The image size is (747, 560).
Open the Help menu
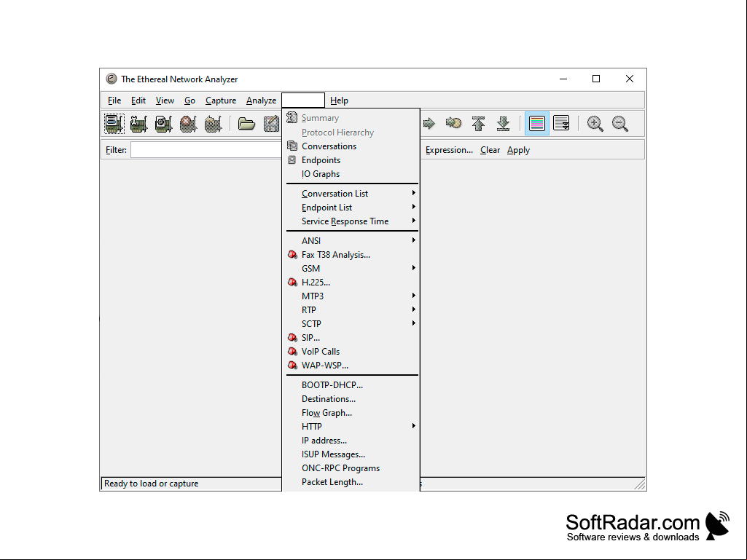coord(339,100)
